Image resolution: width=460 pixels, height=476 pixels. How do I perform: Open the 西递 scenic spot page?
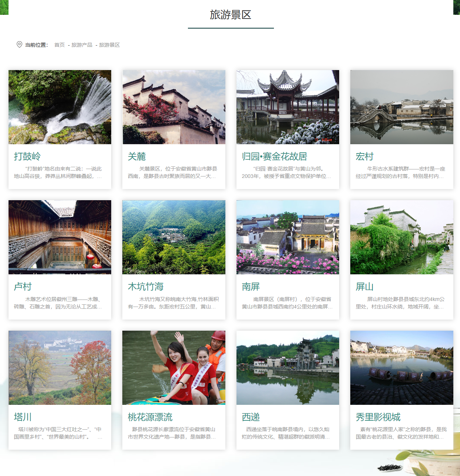251,417
